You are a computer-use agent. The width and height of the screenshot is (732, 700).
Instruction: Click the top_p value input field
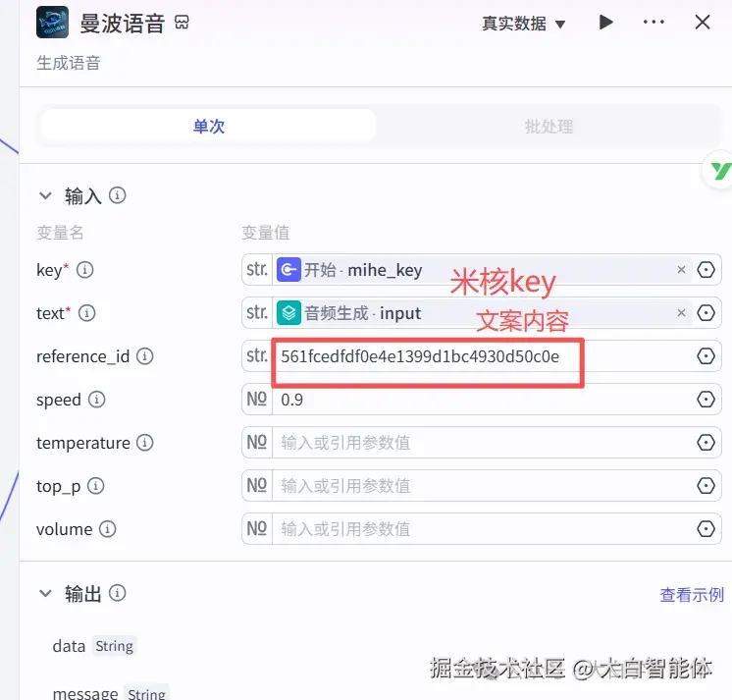[x=481, y=486]
